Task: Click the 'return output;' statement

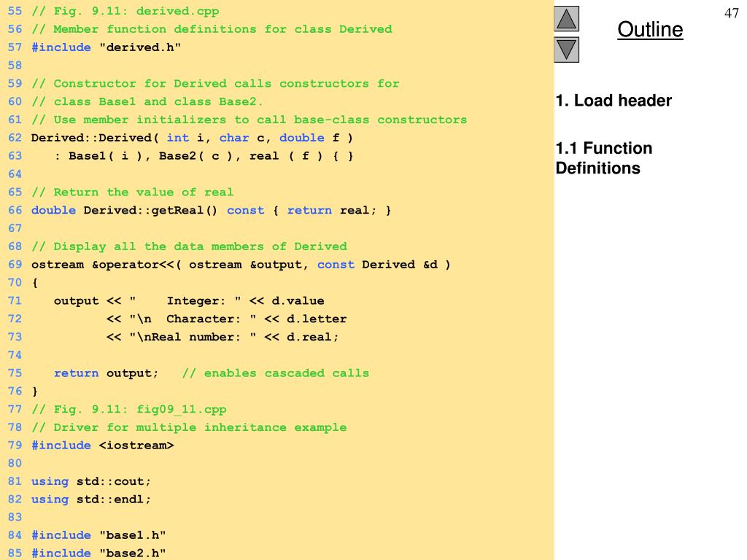Action: click(106, 373)
